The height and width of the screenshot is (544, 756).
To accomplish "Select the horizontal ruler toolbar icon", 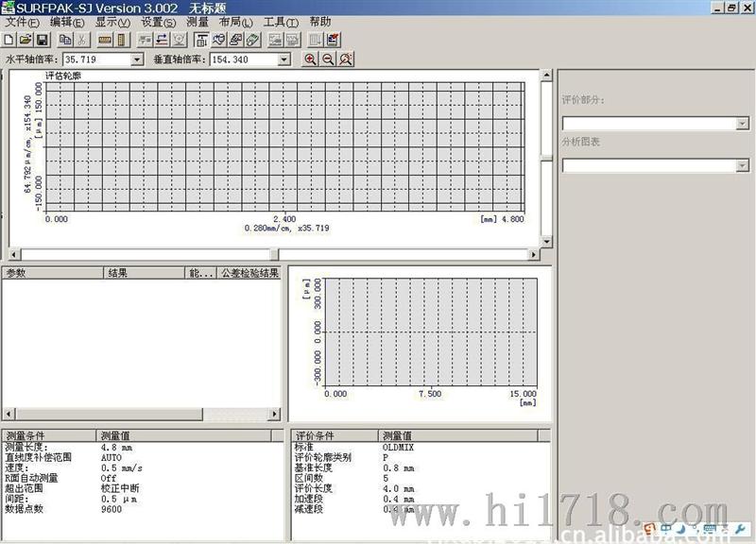I will pos(105,40).
